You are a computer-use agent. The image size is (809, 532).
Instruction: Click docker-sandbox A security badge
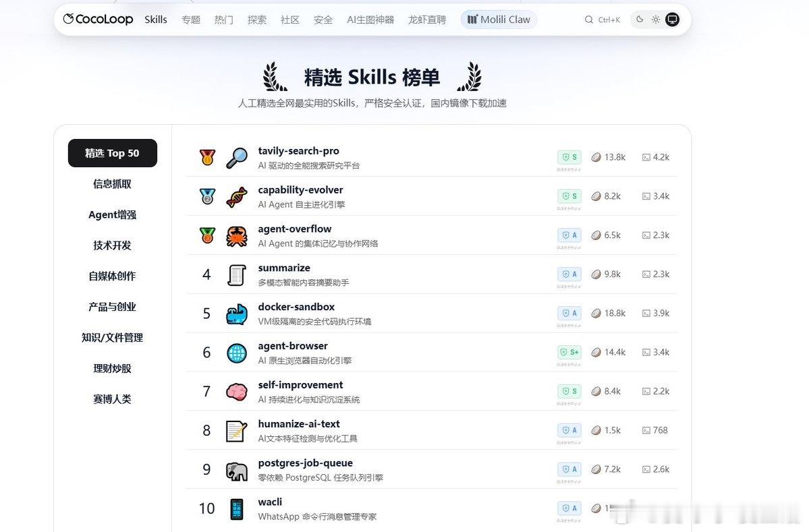(x=569, y=314)
